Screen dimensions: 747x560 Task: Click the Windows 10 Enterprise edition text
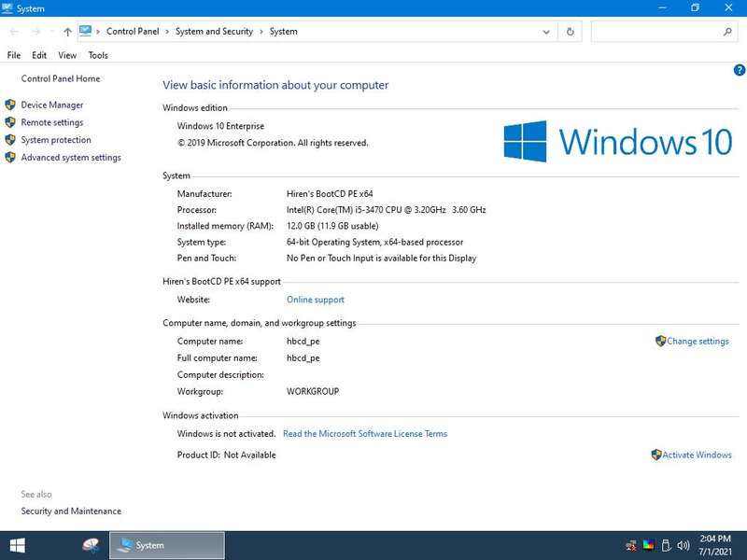[x=220, y=126]
